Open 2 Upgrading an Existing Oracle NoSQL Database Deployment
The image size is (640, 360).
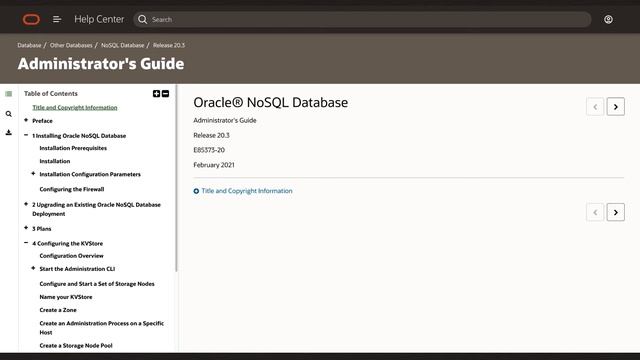(96, 209)
